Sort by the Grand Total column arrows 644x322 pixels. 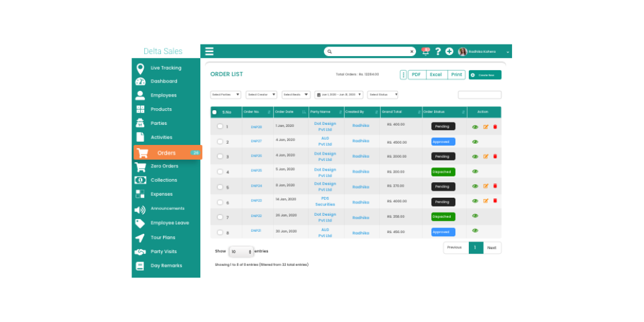click(419, 112)
